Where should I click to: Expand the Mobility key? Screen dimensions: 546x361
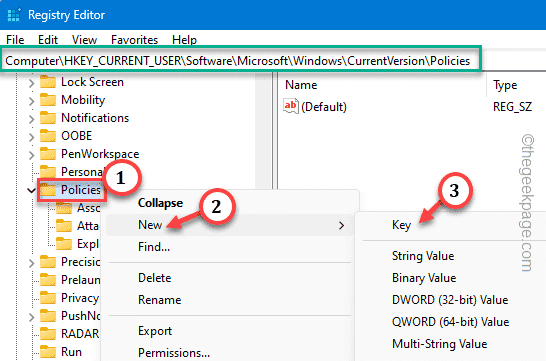31,101
